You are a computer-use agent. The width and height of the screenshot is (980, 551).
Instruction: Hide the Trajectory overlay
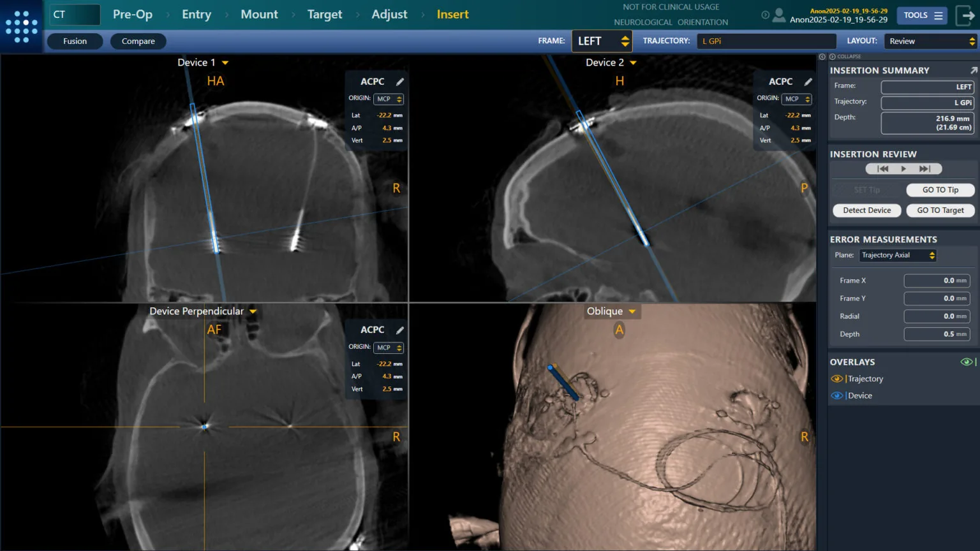coord(837,378)
